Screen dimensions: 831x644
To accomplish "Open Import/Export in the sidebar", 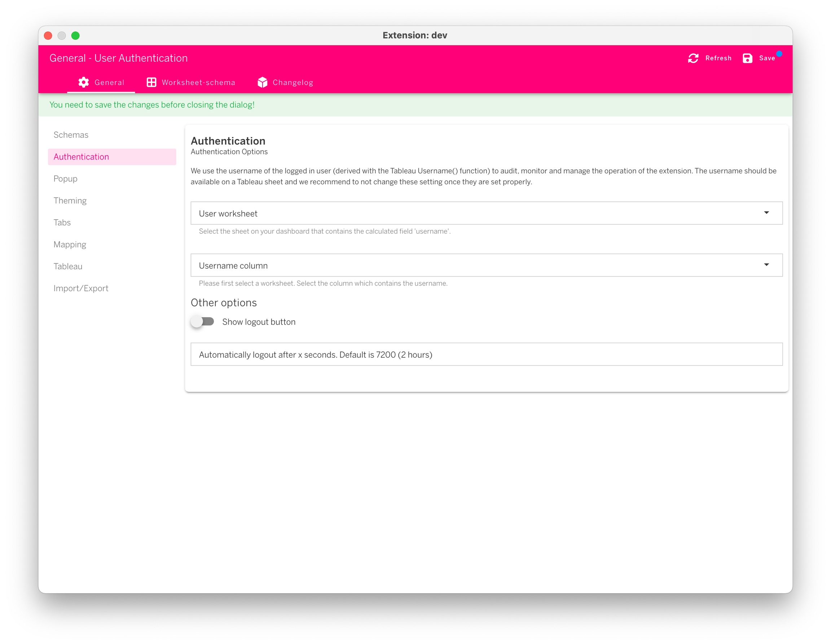I will coord(81,288).
